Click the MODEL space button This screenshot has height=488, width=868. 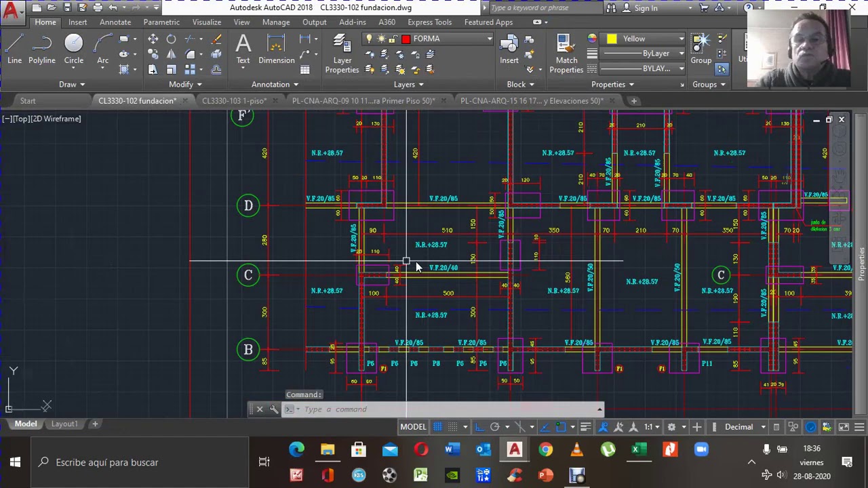tap(413, 427)
